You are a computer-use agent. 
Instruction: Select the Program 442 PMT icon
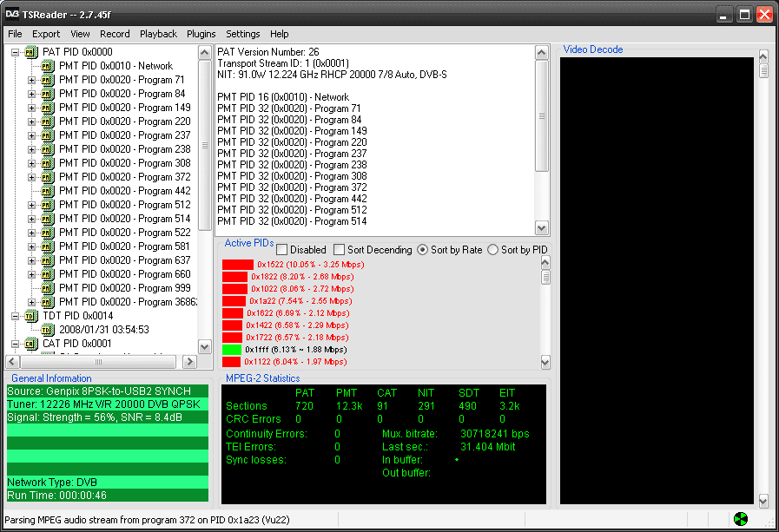tap(47, 191)
